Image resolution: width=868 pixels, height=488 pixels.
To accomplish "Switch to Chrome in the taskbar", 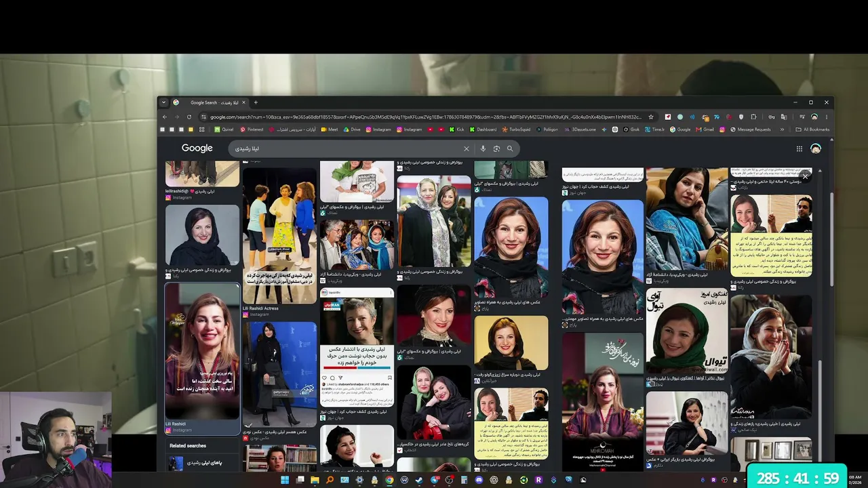I will coord(389,480).
